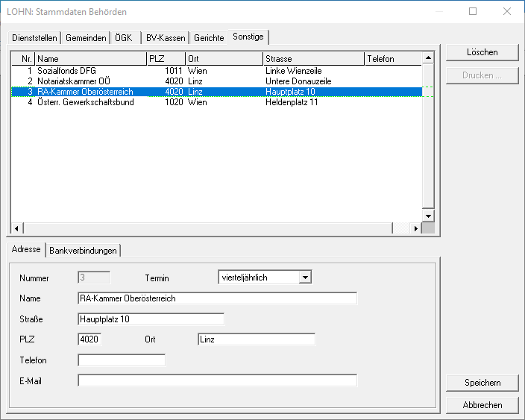
Task: Select Notariatskammer OÖ entry
Action: pos(75,81)
